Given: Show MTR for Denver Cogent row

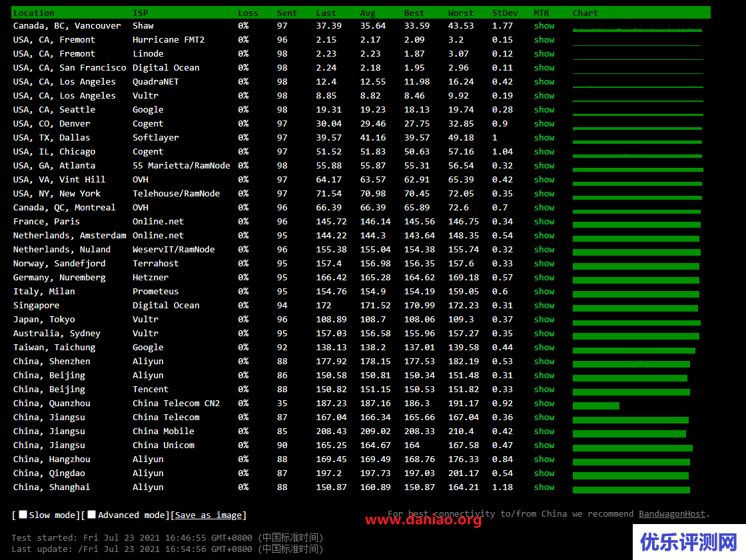Looking at the screenshot, I should pos(544,123).
